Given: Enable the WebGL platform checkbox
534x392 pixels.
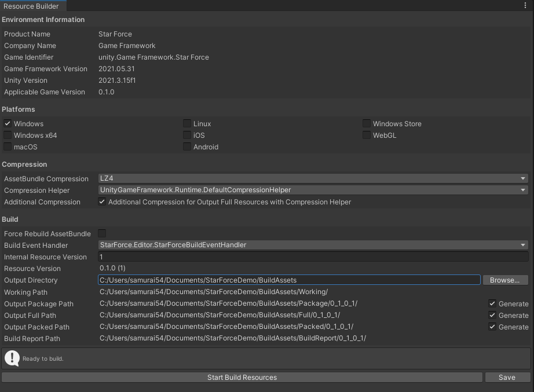Looking at the screenshot, I should (x=367, y=134).
